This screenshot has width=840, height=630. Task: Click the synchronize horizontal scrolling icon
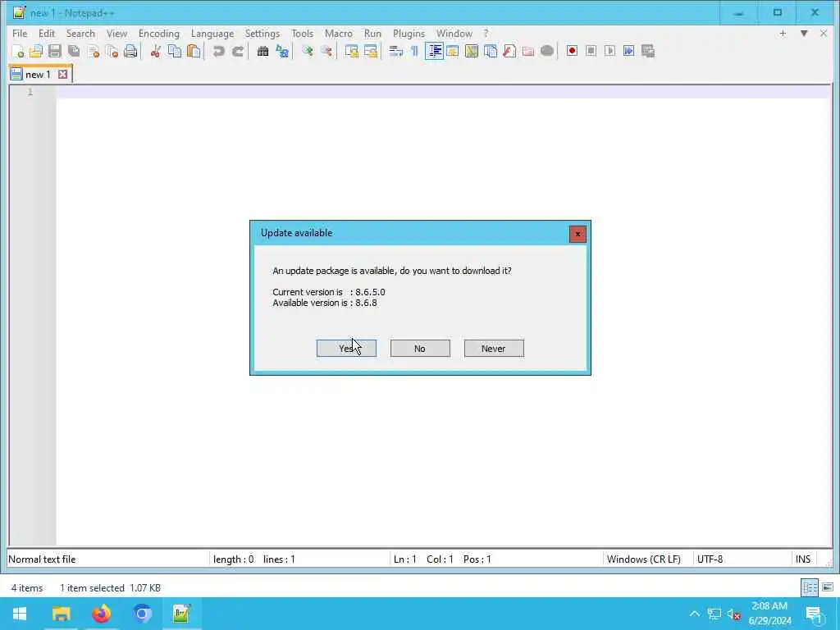371,52
